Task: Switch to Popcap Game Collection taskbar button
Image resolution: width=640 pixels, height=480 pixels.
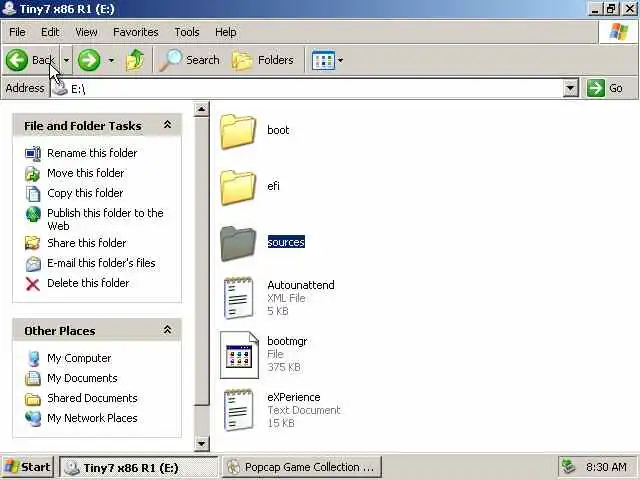Action: click(x=302, y=467)
